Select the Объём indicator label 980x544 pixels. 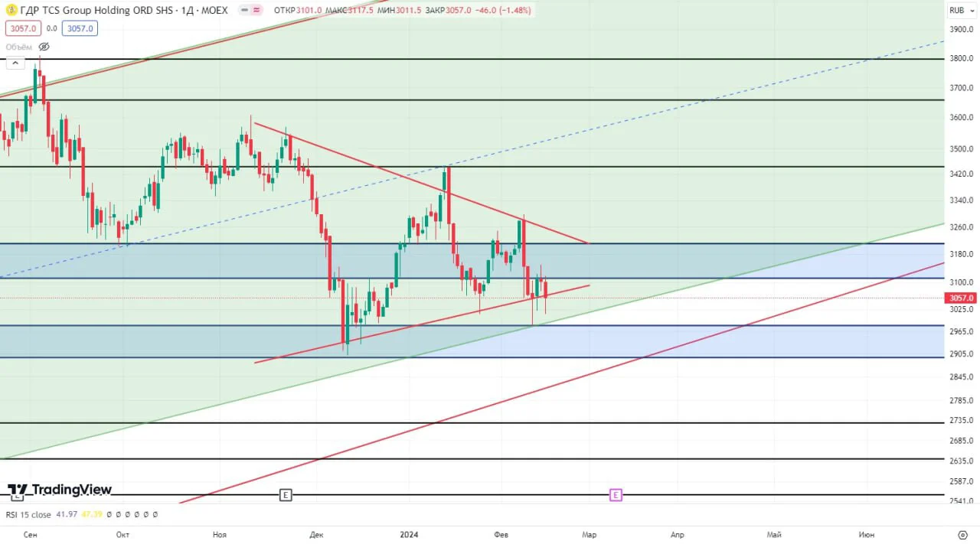coord(19,47)
